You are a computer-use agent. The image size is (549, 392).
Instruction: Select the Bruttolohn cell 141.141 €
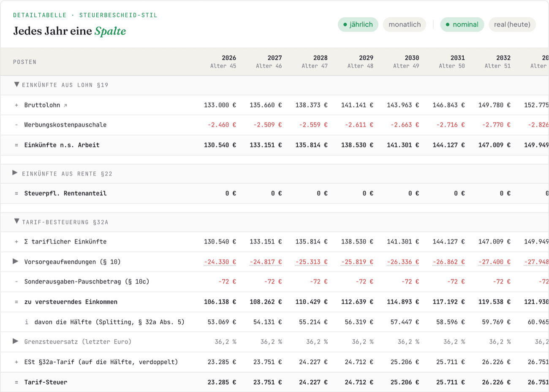tap(357, 105)
